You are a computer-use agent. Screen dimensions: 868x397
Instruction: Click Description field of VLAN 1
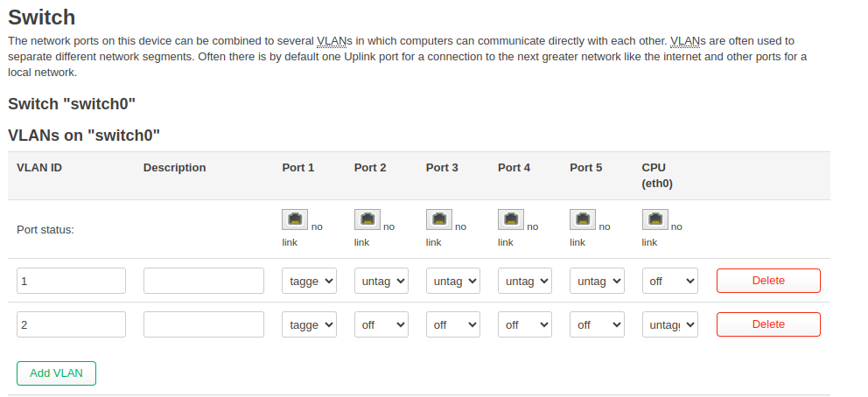coord(204,281)
